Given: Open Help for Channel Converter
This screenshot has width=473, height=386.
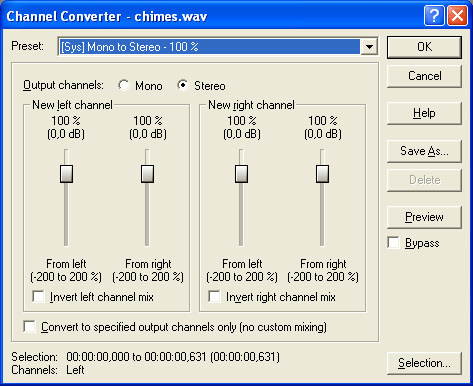Looking at the screenshot, I should point(424,113).
